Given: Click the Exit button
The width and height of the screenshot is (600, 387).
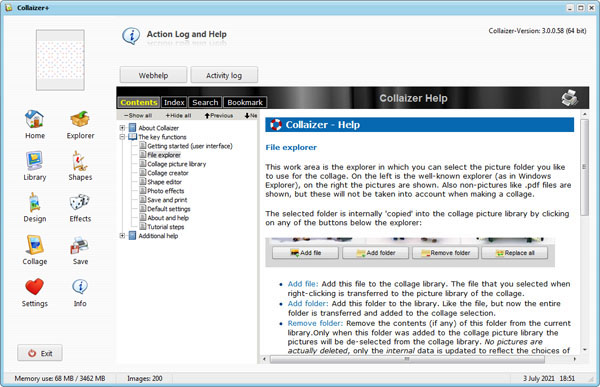Looking at the screenshot, I should [40, 353].
